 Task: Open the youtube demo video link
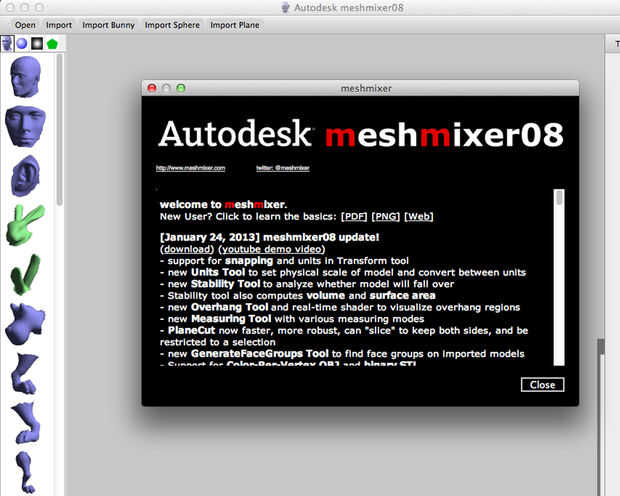272,249
